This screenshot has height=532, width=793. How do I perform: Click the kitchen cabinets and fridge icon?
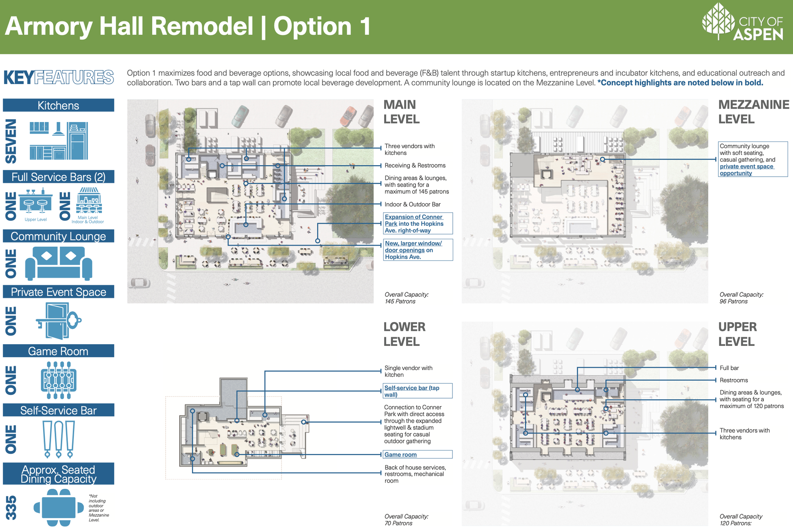click(59, 141)
